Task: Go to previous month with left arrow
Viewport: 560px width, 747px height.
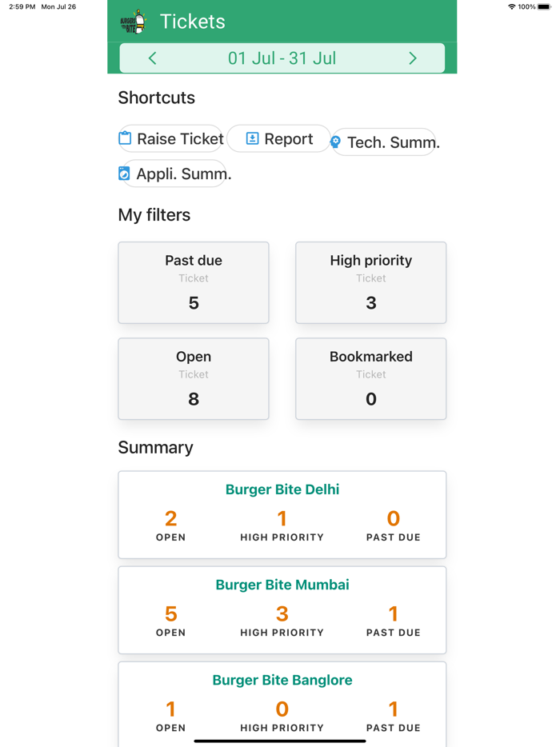Action: 153,58
